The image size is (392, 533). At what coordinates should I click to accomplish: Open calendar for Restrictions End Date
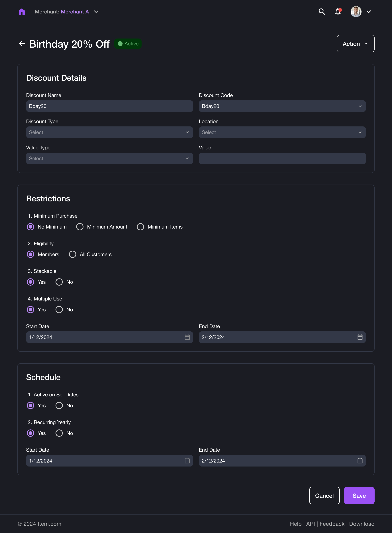360,337
